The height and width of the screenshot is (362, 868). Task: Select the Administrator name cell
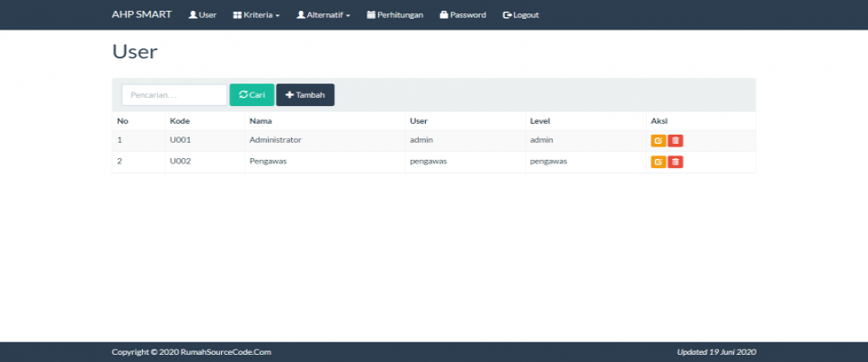(325, 141)
